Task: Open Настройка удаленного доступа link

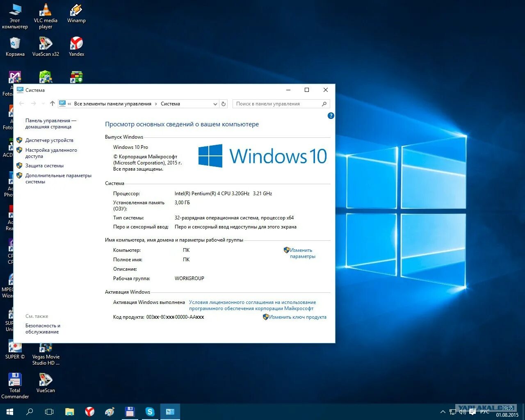Action: (x=51, y=153)
